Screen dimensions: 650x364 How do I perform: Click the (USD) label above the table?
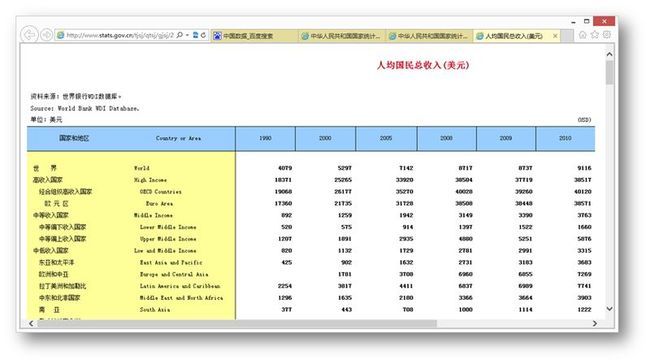click(585, 120)
